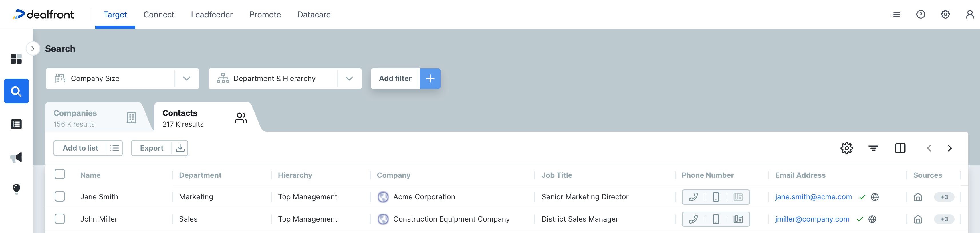Click the District Sales Manager cell
The width and height of the screenshot is (980, 233).
point(580,219)
